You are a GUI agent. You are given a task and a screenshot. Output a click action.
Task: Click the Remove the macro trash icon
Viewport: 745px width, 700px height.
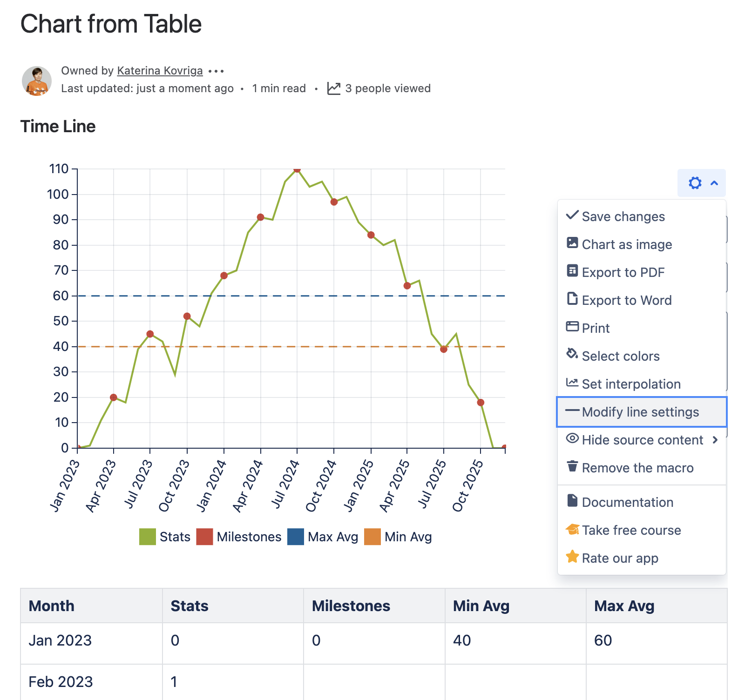[572, 466]
